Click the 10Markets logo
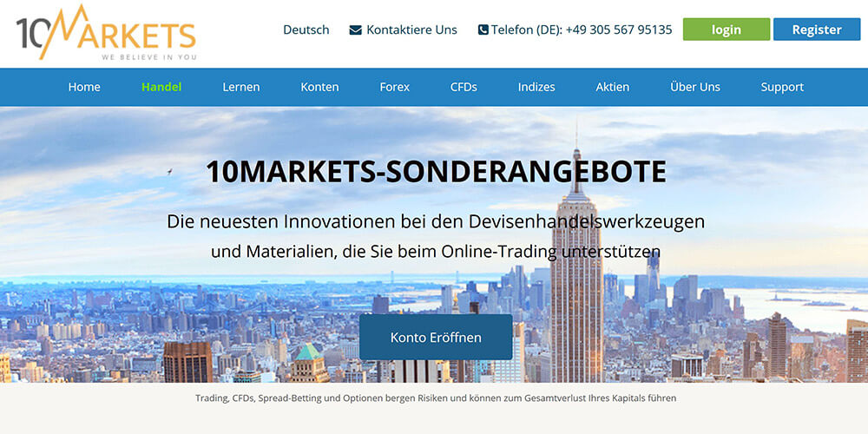The height and width of the screenshot is (434, 868). click(x=106, y=32)
